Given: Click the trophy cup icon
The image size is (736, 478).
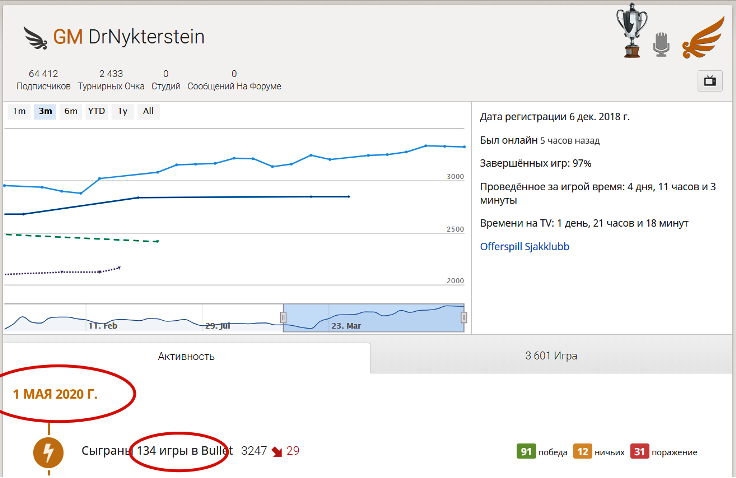Looking at the screenshot, I should (630, 32).
